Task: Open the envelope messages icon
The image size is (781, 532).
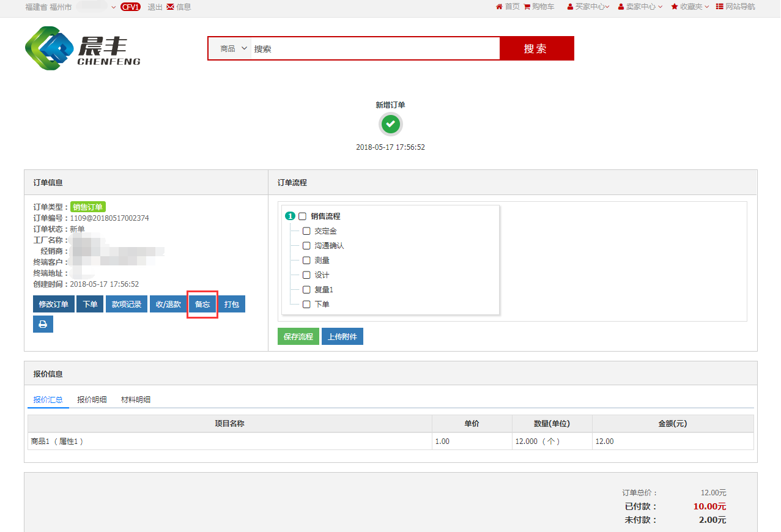Action: pyautogui.click(x=170, y=7)
